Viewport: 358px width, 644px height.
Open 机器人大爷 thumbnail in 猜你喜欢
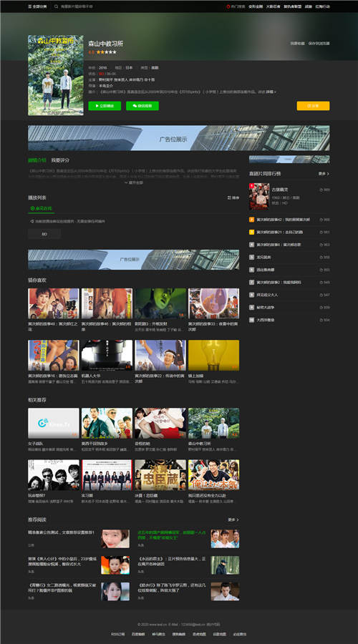pos(107,355)
